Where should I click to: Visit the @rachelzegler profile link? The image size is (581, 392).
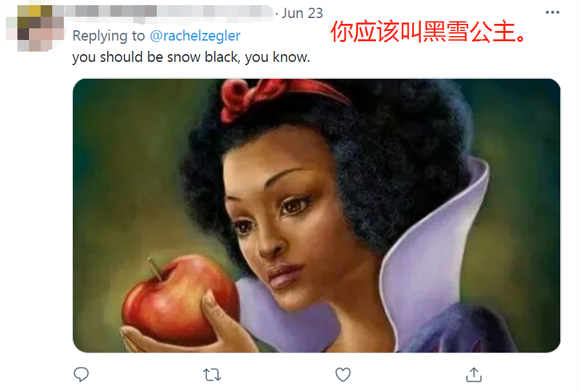tap(195, 35)
